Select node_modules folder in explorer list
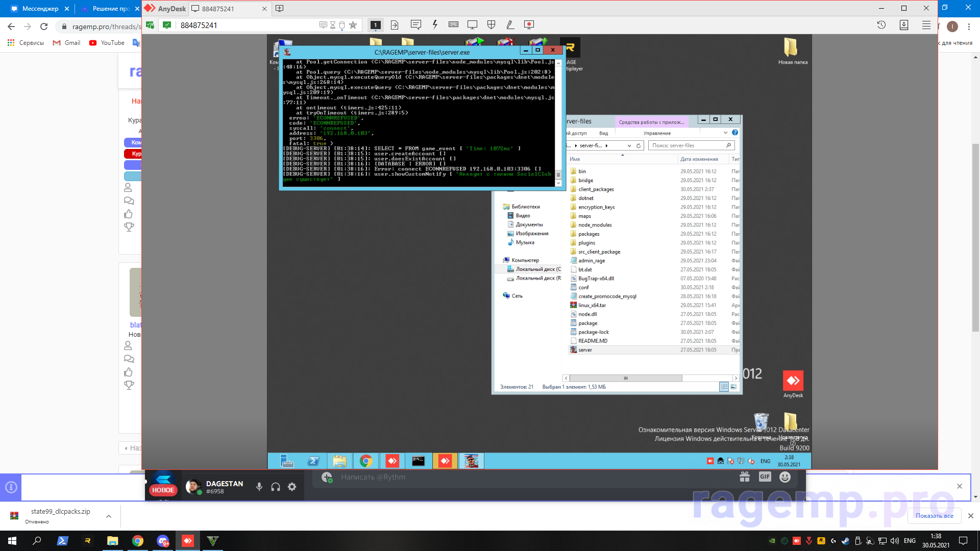Image resolution: width=980 pixels, height=551 pixels. click(595, 225)
